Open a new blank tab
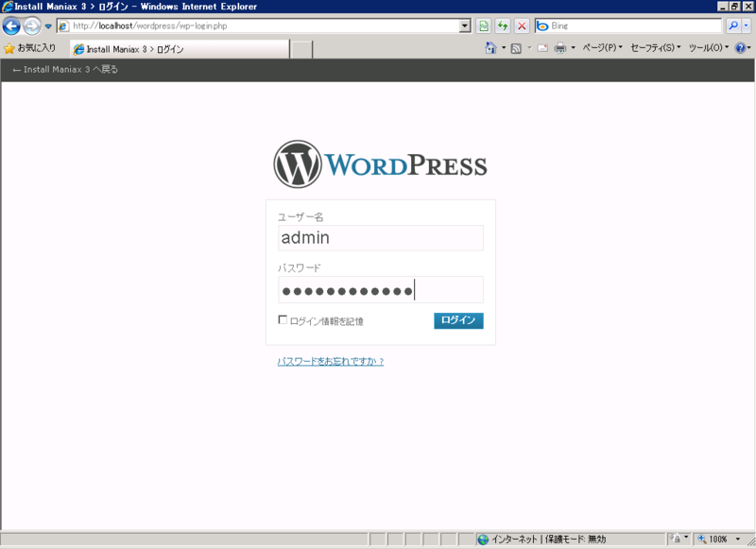 click(x=301, y=50)
